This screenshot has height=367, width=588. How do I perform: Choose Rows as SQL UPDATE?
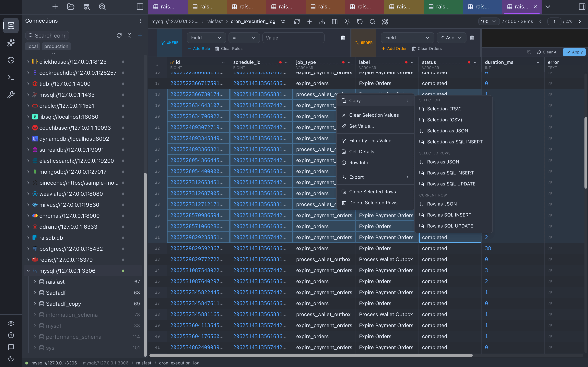453,184
